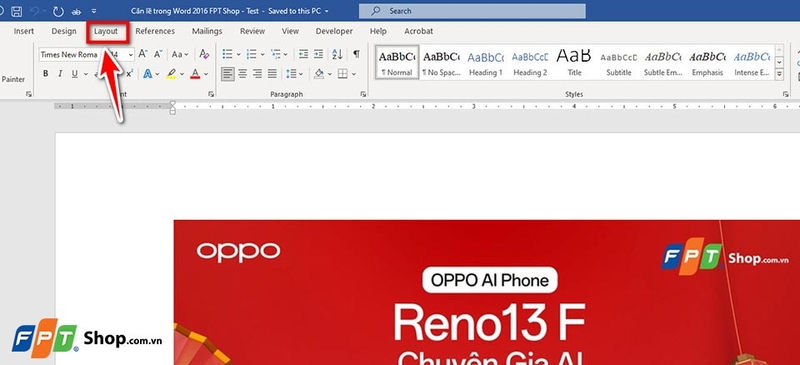Click the Text Highlight Color marker
The width and height of the screenshot is (800, 365).
(x=171, y=74)
